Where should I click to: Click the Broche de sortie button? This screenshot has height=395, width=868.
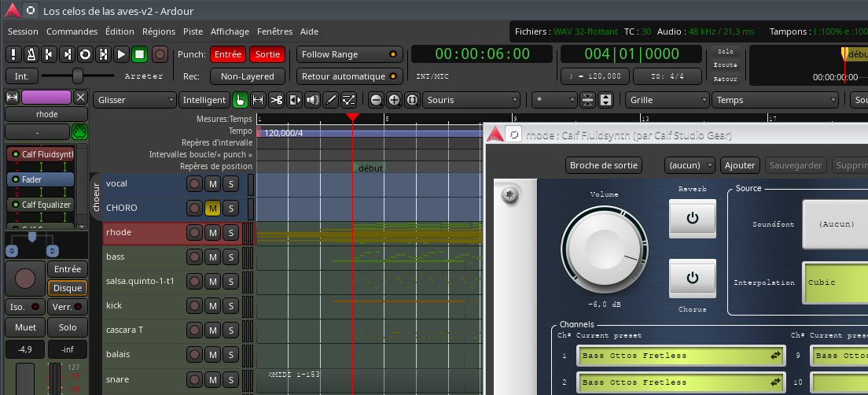point(604,165)
